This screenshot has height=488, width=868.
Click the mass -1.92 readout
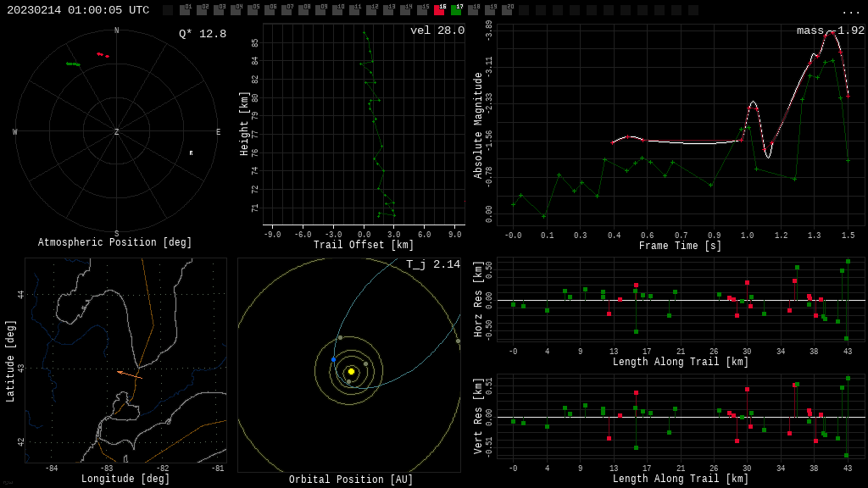(830, 30)
